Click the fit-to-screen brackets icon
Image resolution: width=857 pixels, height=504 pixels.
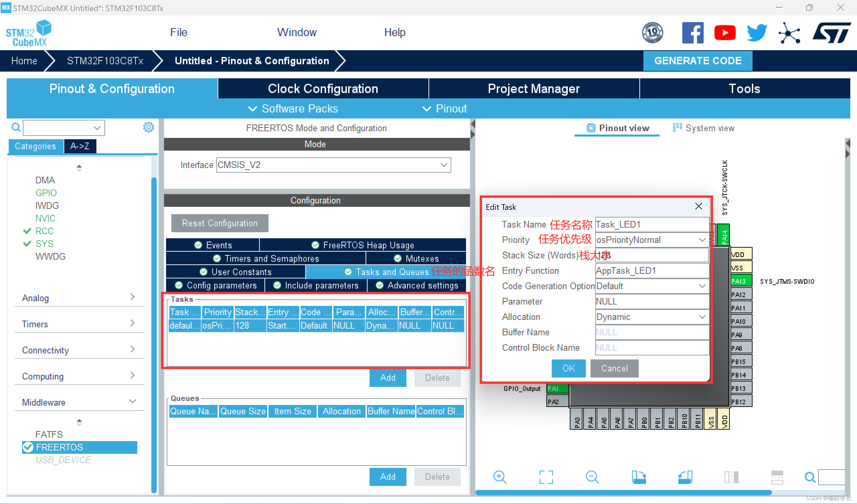(x=546, y=477)
